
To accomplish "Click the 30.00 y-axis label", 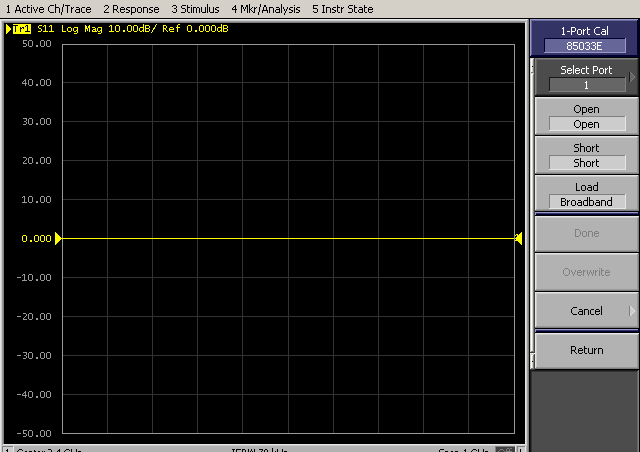I will pos(37,122).
